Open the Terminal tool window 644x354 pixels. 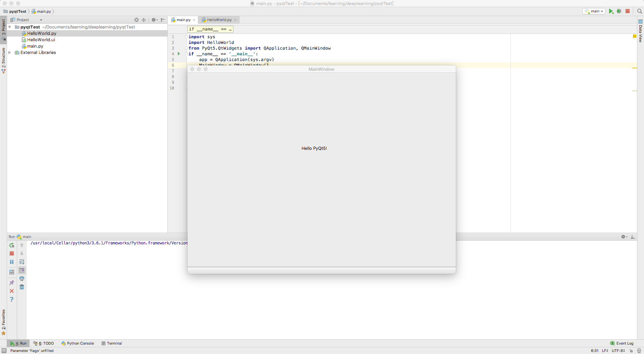point(114,343)
